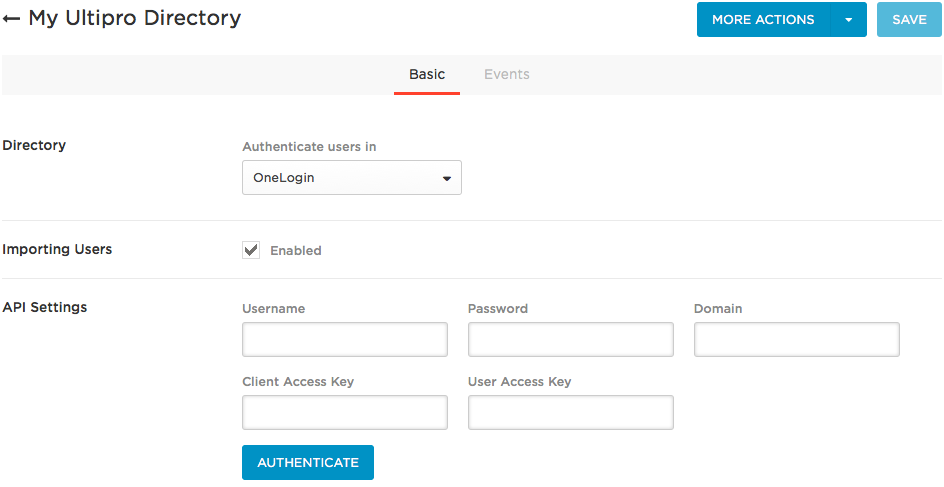Click the Enabled label text
The image size is (944, 487).
[296, 250]
